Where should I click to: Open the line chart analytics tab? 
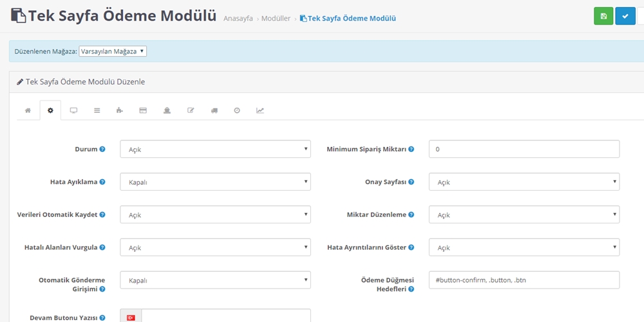(x=260, y=111)
